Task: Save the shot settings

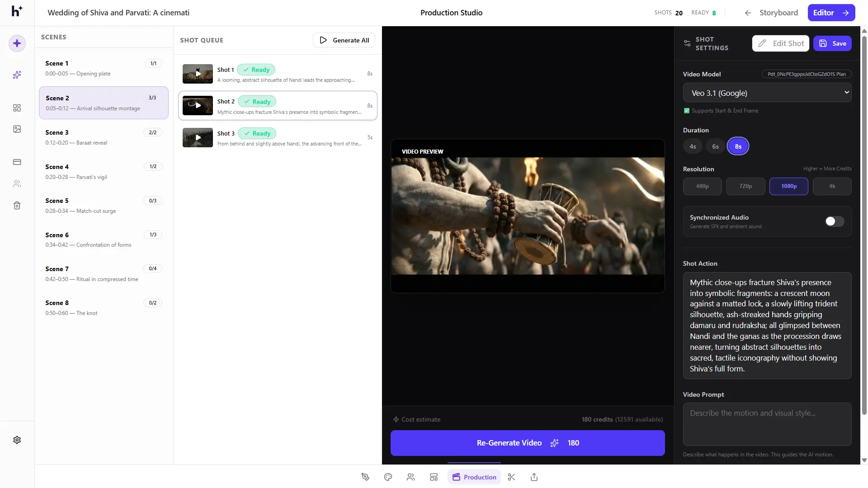Action: point(832,43)
